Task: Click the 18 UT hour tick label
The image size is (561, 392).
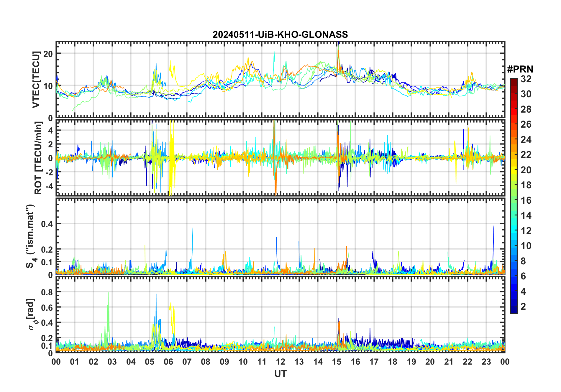Action: [x=393, y=362]
